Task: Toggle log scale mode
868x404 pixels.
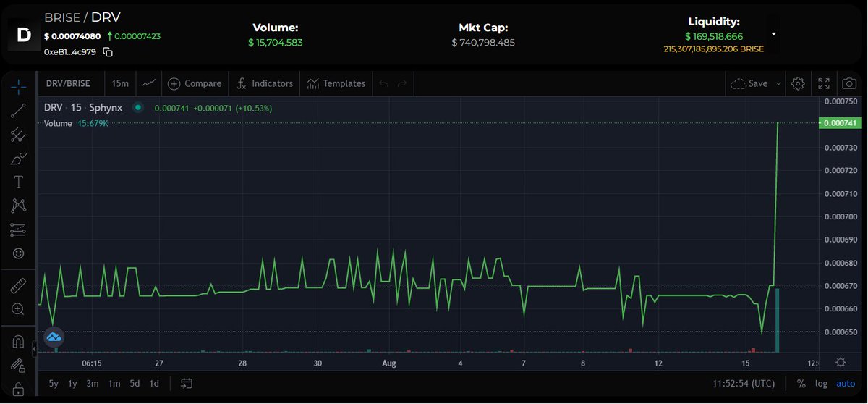Action: click(x=821, y=383)
